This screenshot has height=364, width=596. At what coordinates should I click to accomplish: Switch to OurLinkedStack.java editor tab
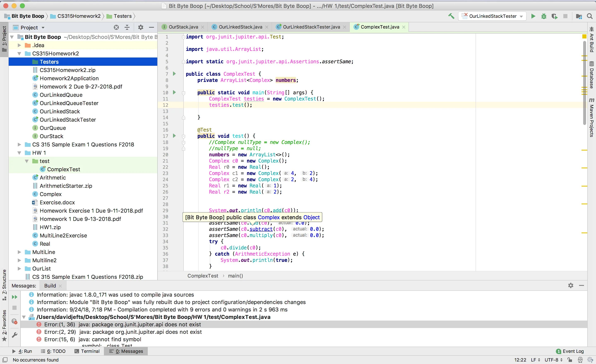tap(240, 27)
